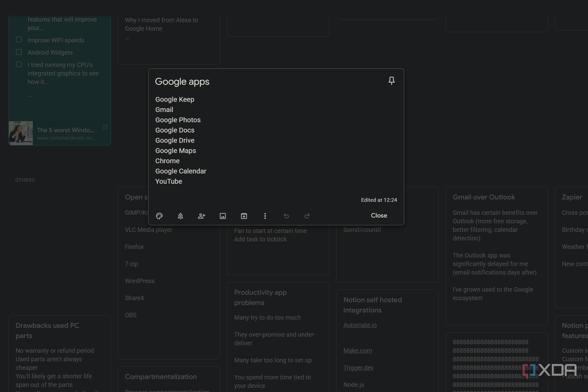588x392 pixels.
Task: Open the Compartmentalization note
Action: tap(169, 379)
